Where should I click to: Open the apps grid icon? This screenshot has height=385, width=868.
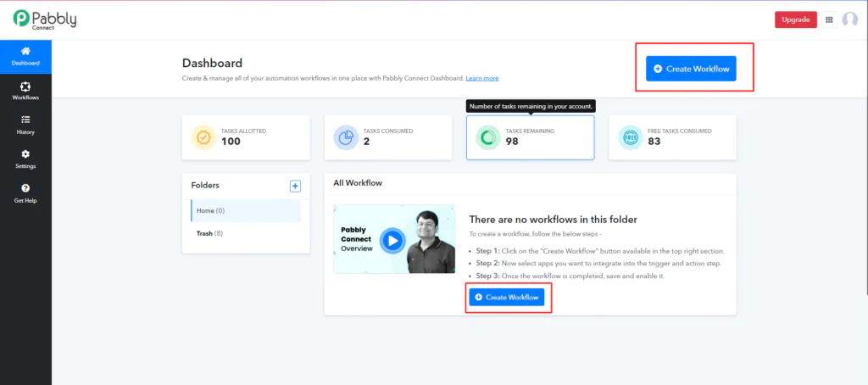[829, 20]
